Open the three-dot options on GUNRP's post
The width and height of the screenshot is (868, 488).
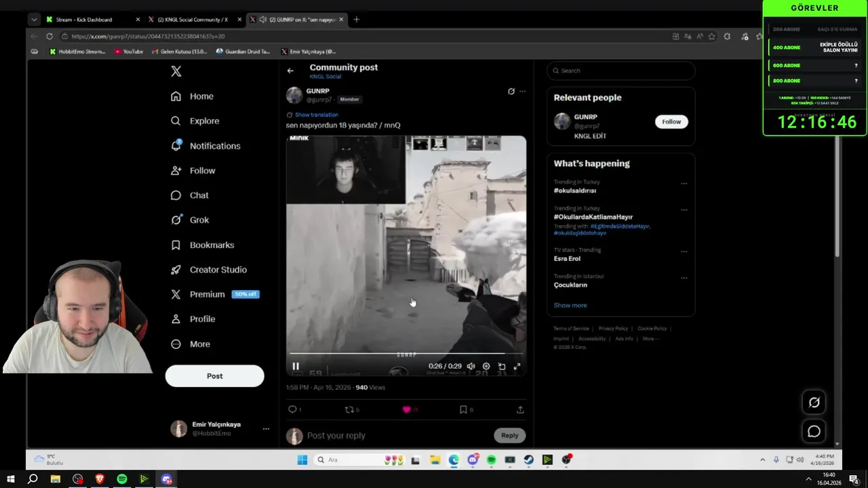[x=522, y=91]
